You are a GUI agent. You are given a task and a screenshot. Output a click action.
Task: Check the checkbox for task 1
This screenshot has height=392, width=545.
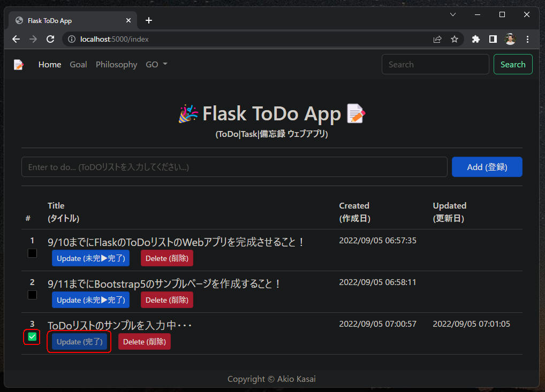(32, 253)
